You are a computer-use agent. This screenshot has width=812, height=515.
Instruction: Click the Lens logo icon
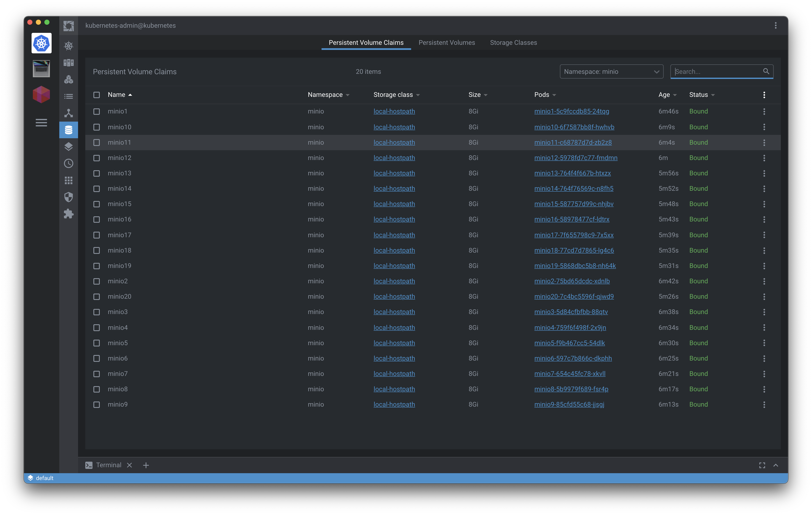click(x=68, y=26)
